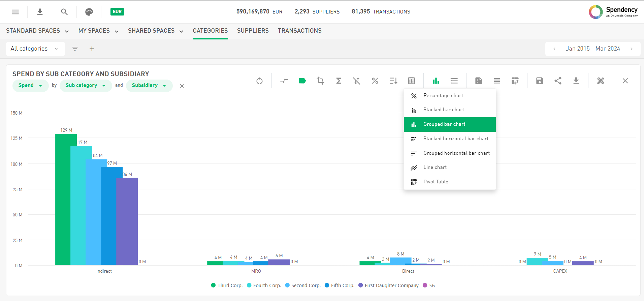The image size is (644, 301).
Task: Click the save floppy disk icon
Action: [x=540, y=81]
